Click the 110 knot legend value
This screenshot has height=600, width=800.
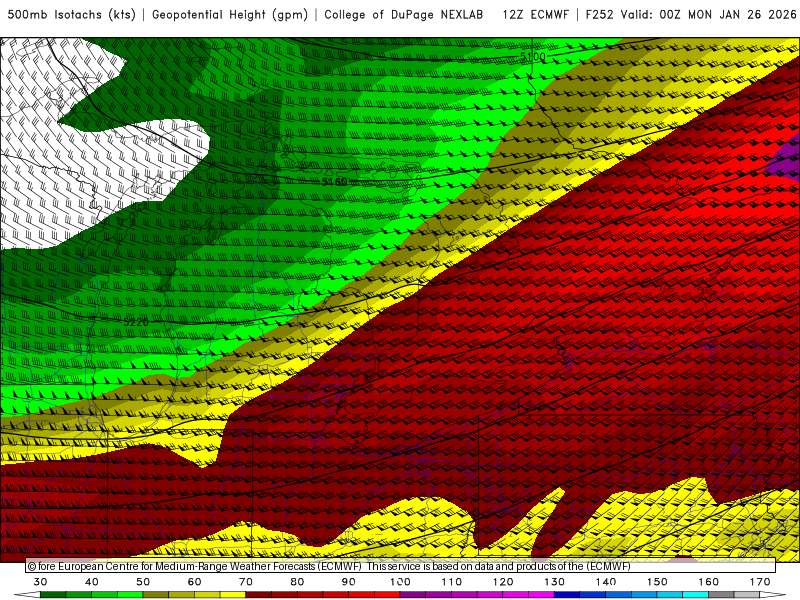coord(452,582)
